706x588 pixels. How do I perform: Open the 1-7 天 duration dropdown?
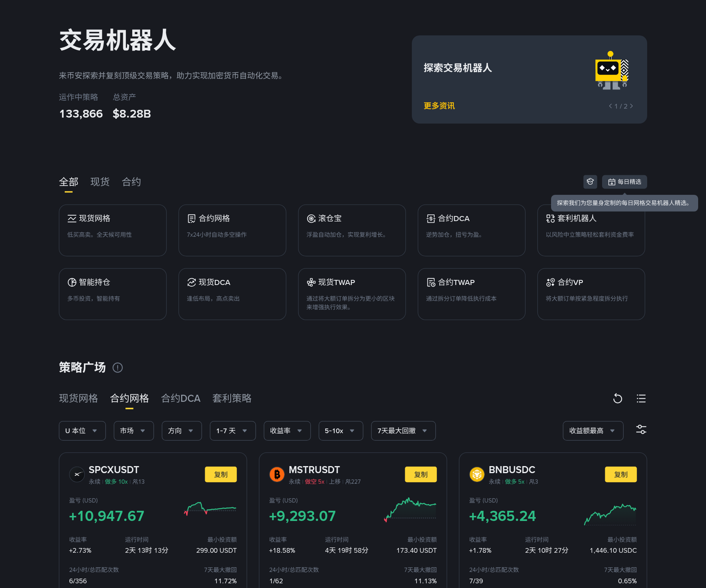233,431
